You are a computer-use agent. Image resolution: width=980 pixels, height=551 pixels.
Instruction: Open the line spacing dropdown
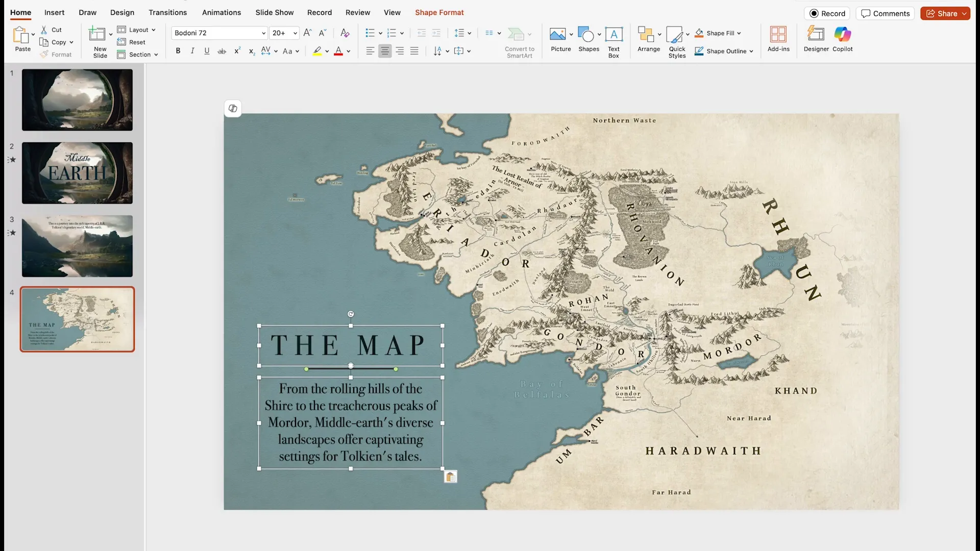click(462, 33)
